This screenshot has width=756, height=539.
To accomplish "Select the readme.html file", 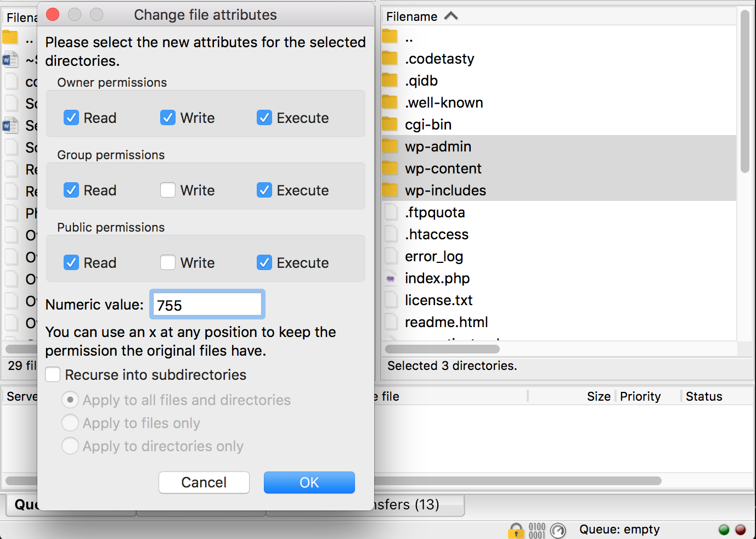I will (446, 322).
